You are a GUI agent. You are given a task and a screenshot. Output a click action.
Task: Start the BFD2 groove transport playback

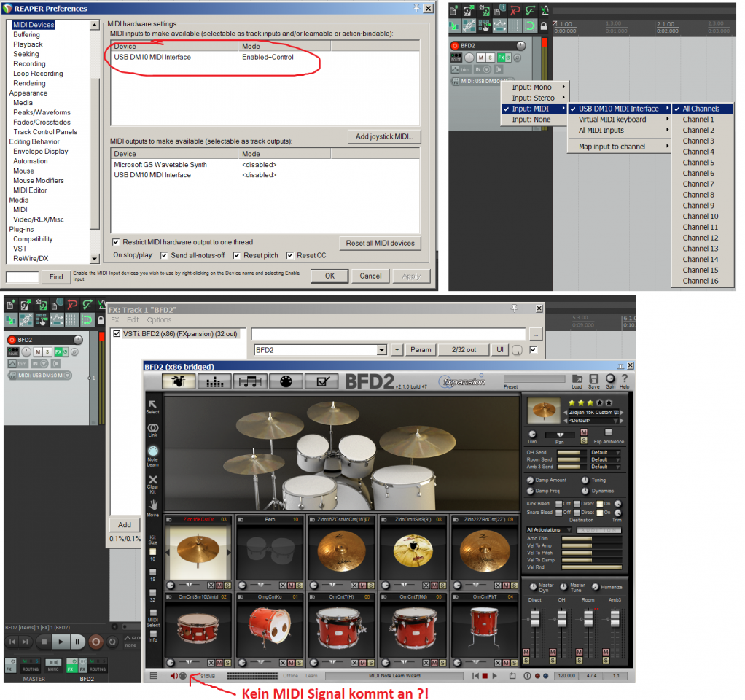[495, 676]
